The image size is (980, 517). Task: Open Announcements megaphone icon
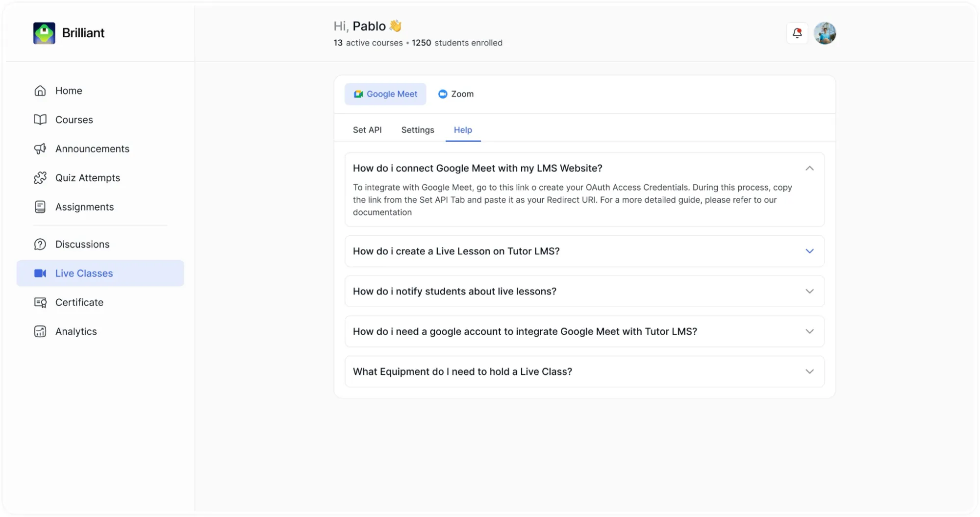[40, 149]
